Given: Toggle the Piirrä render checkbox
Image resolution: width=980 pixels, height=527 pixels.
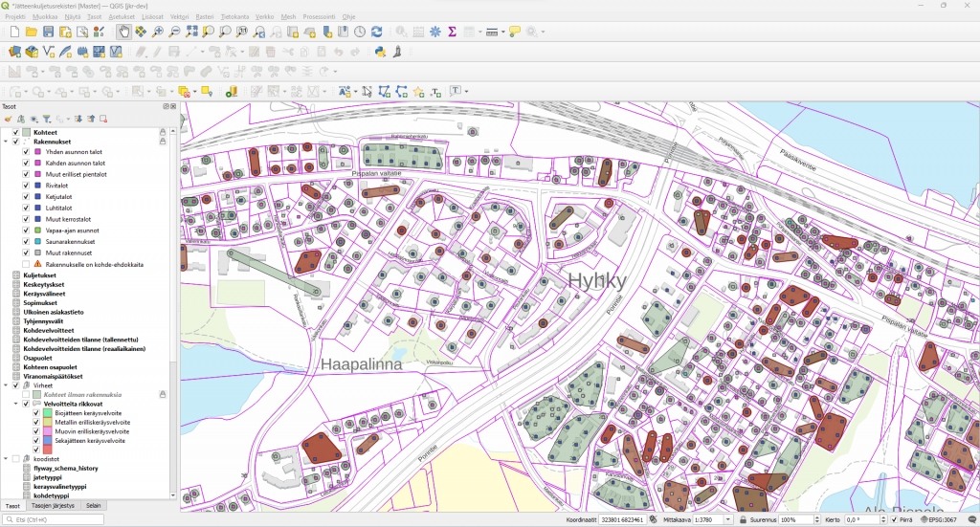Looking at the screenshot, I should point(894,519).
